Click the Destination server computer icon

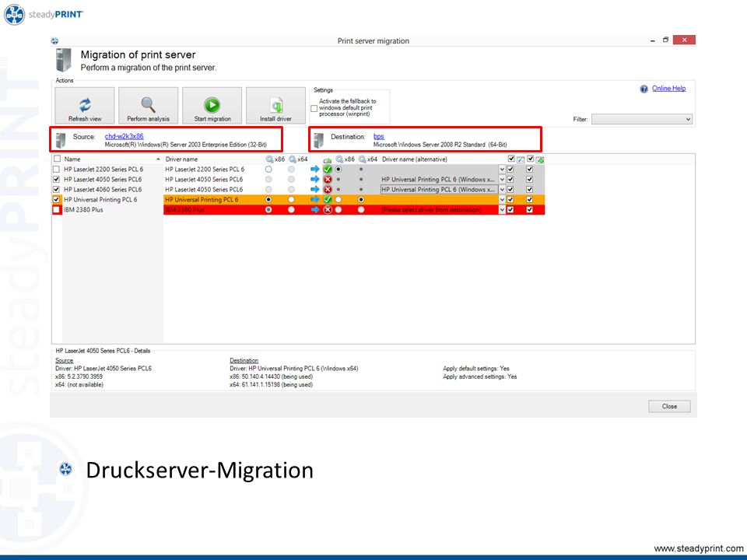pos(319,140)
